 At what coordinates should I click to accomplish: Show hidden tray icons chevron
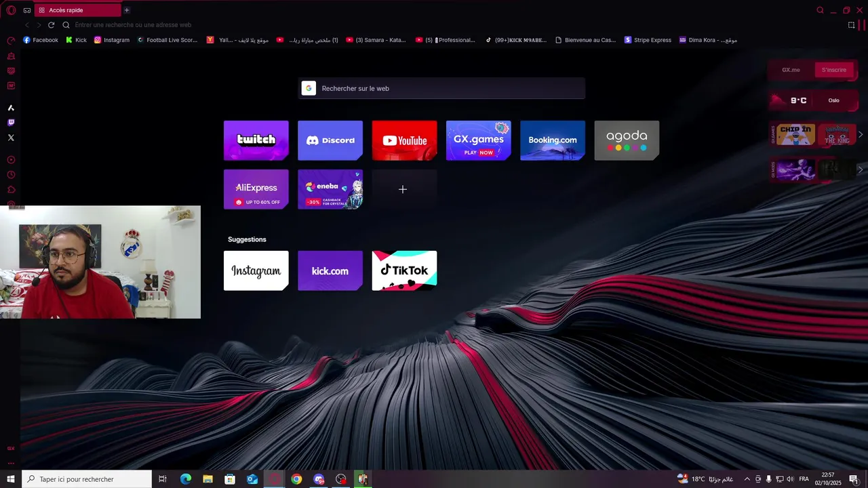[x=747, y=479]
